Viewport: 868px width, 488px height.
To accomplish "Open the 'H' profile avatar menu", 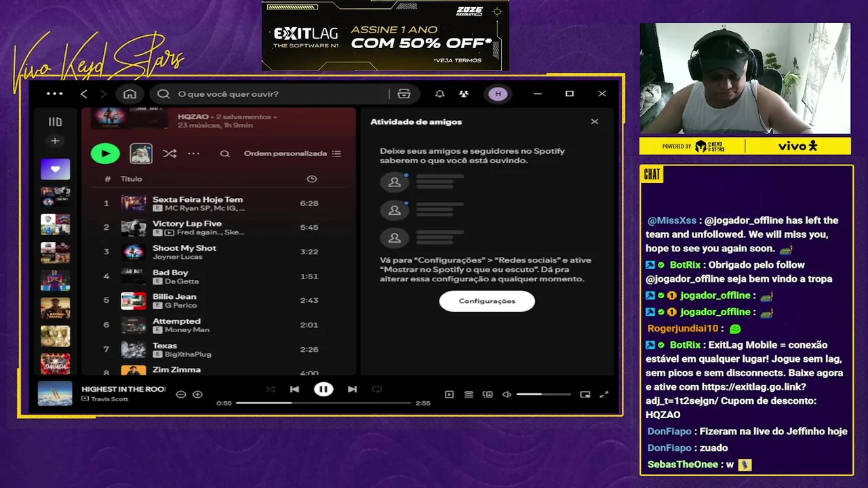I will pyautogui.click(x=498, y=94).
